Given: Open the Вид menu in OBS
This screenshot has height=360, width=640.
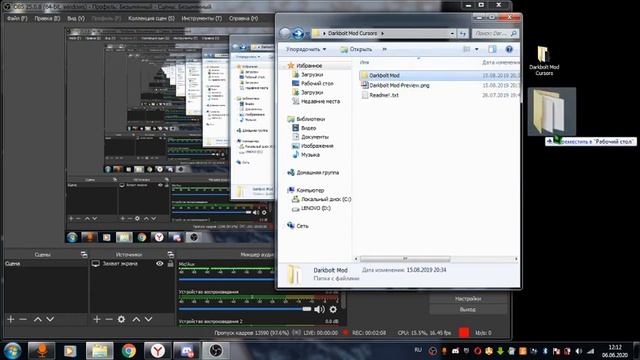Looking at the screenshot, I should (x=76, y=18).
